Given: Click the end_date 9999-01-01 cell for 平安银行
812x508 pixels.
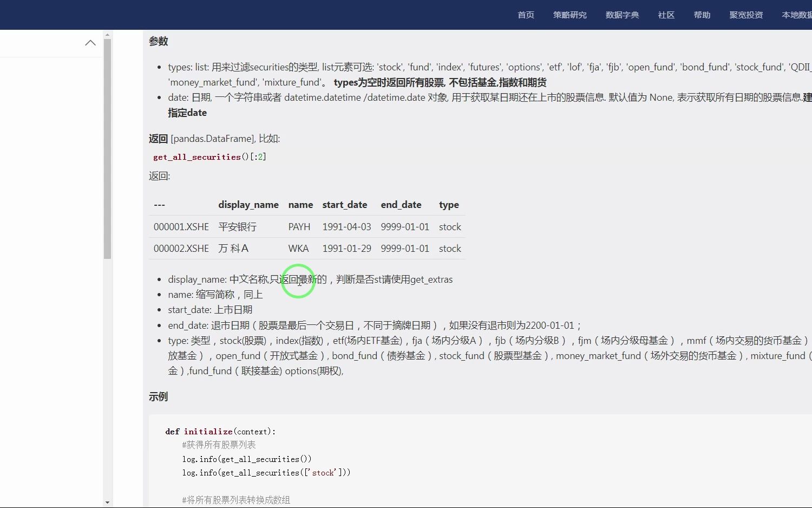Looking at the screenshot, I should point(405,227).
